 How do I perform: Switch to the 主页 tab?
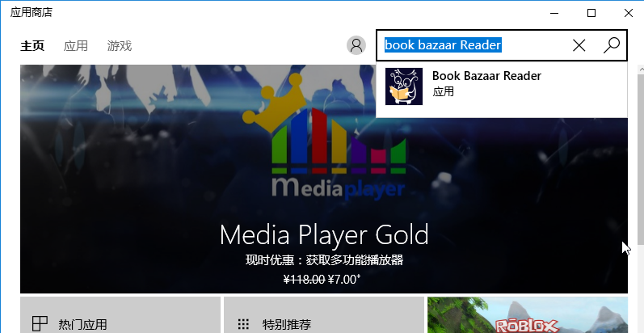point(32,46)
